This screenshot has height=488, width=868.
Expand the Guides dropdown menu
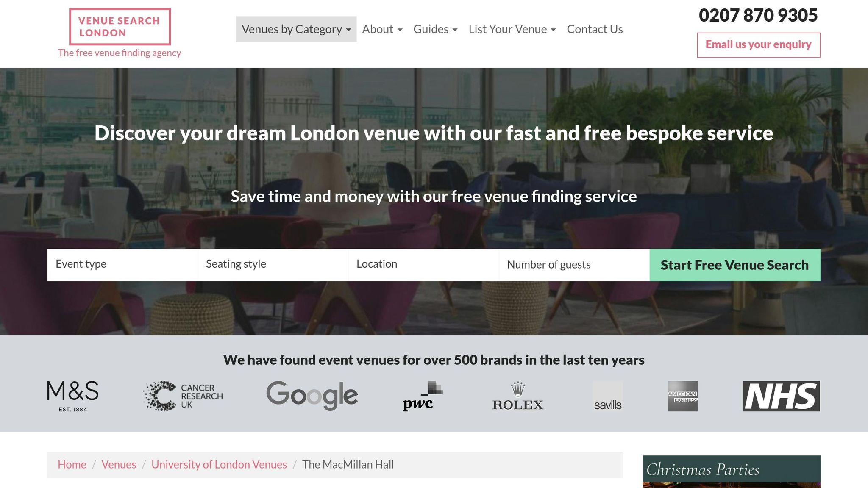[x=435, y=29]
